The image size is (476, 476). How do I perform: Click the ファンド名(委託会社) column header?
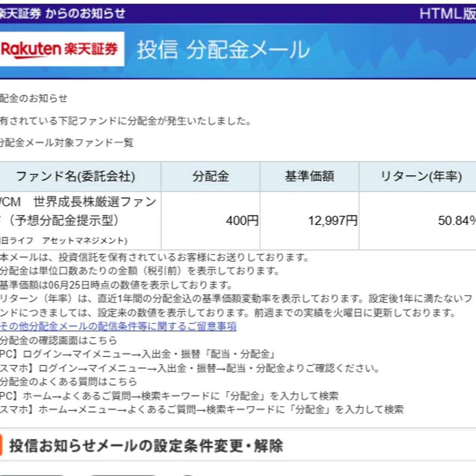[75, 176]
